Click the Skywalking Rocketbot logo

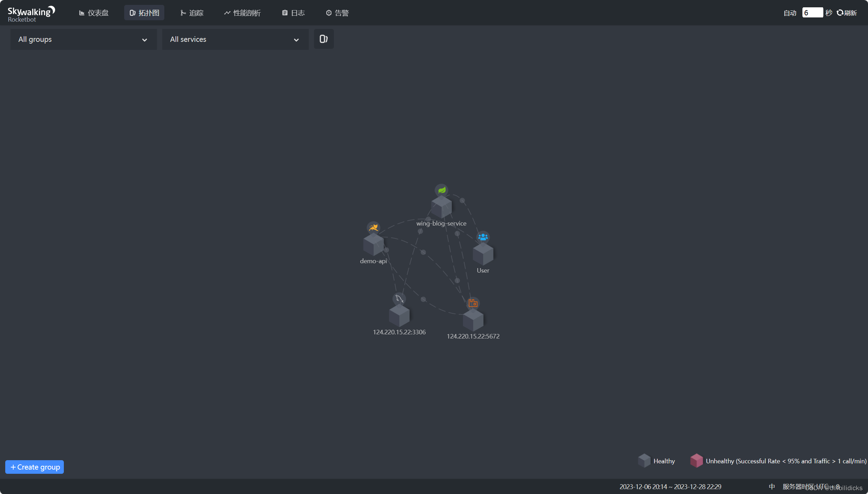point(31,14)
